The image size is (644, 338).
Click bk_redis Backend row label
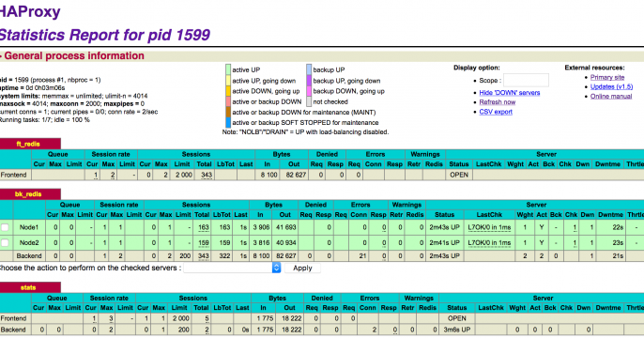(x=29, y=256)
